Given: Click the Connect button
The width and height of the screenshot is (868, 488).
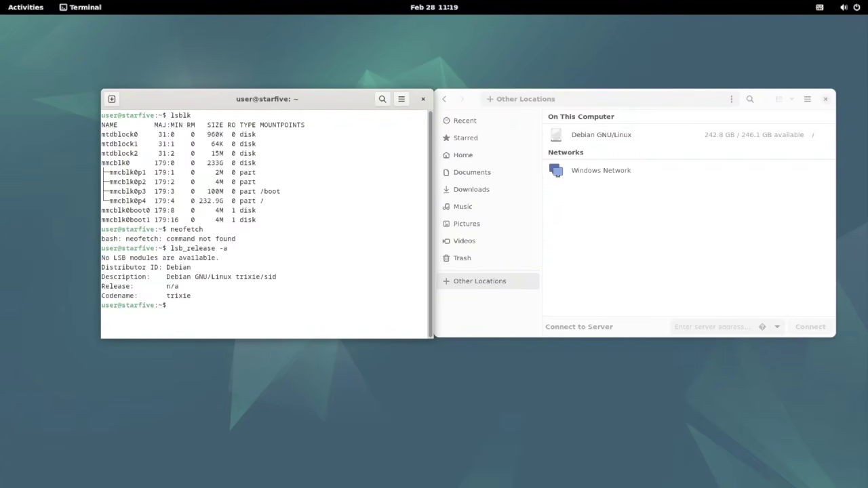Looking at the screenshot, I should tap(810, 327).
